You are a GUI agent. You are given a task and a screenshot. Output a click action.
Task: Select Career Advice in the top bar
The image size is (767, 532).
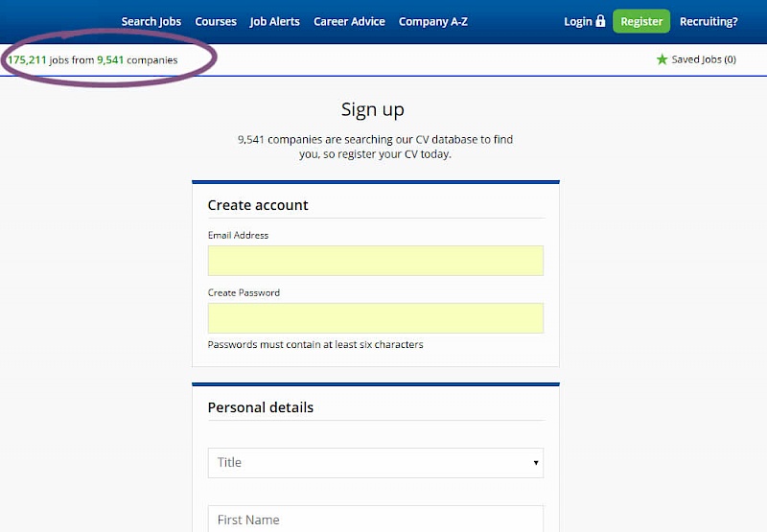coord(349,21)
